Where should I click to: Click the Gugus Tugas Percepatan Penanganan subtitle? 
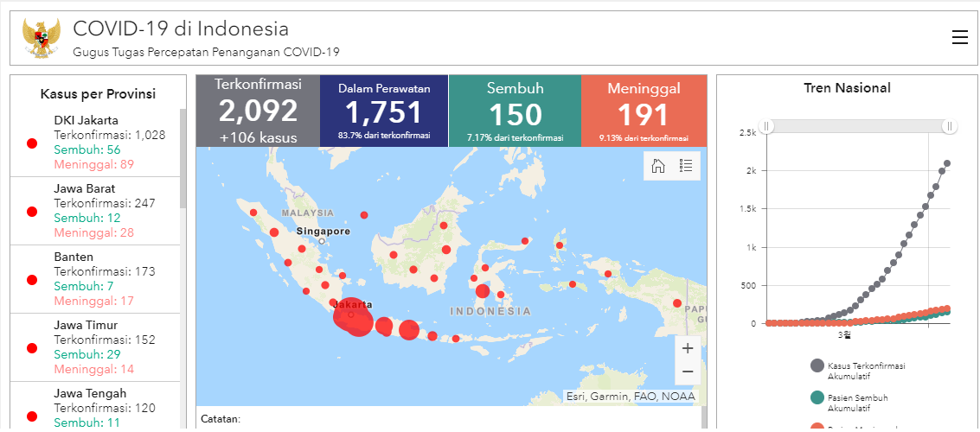pyautogui.click(x=206, y=53)
